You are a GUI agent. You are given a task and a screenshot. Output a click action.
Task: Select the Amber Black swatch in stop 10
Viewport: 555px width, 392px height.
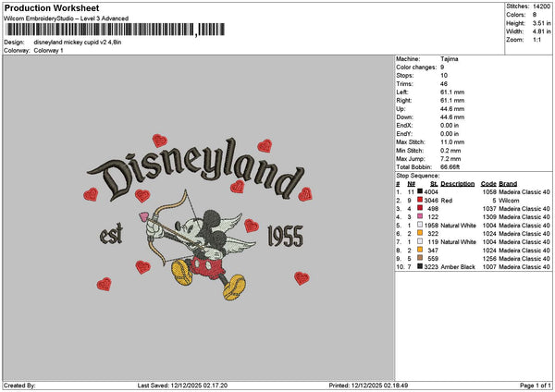[x=420, y=266]
